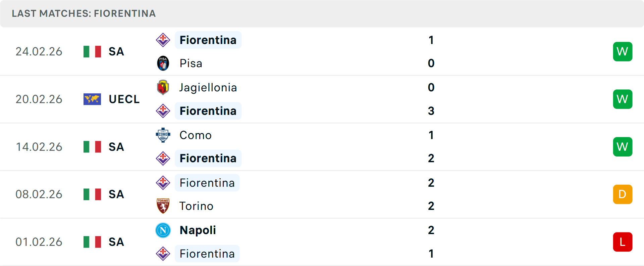The height and width of the screenshot is (266, 644).
Task: Open the highlighted Fiorentina team link
Action: pos(208,40)
